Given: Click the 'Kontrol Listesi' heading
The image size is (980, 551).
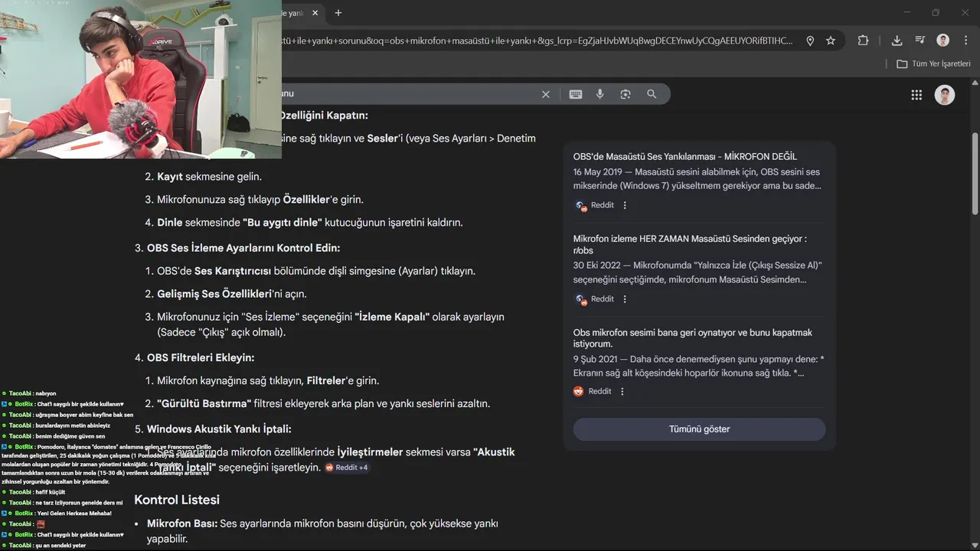Looking at the screenshot, I should pyautogui.click(x=177, y=500).
